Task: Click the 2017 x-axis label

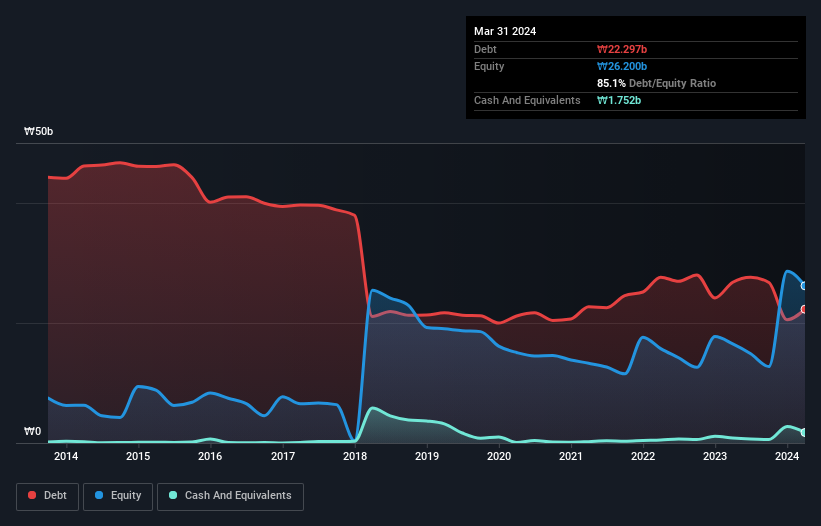Action: 283,456
